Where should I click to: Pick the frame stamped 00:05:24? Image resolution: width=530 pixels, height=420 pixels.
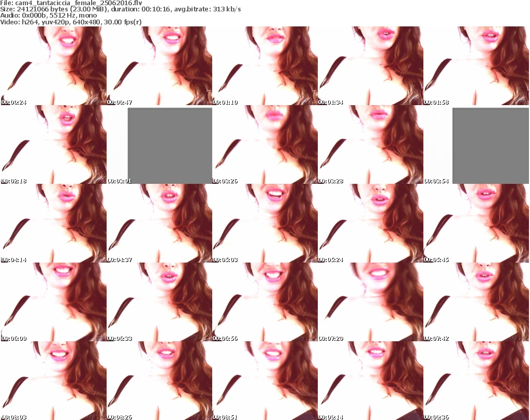[371, 223]
